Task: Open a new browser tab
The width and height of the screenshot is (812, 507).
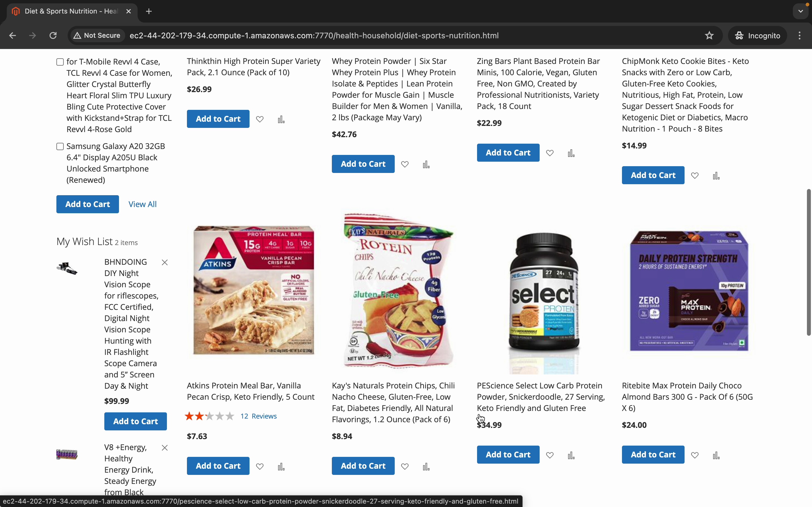Action: (149, 11)
